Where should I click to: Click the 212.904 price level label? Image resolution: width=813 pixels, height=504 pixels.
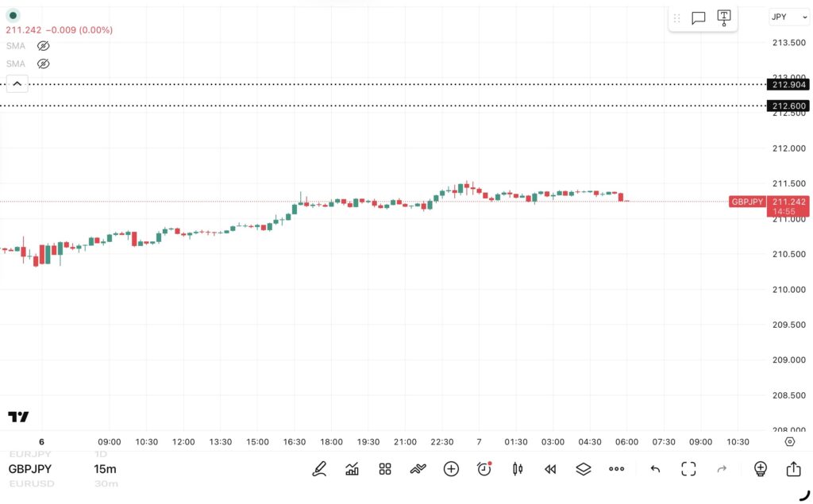pos(788,85)
